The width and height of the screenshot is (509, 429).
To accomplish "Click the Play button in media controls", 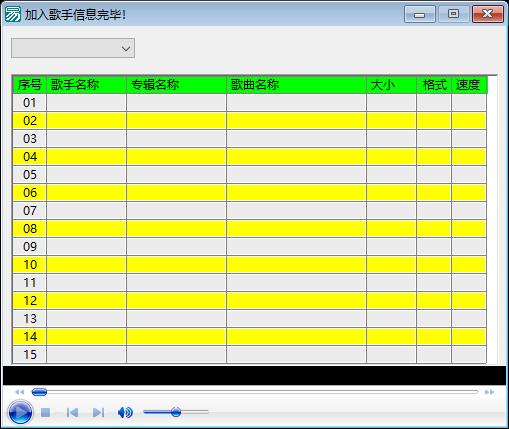I will [20, 413].
